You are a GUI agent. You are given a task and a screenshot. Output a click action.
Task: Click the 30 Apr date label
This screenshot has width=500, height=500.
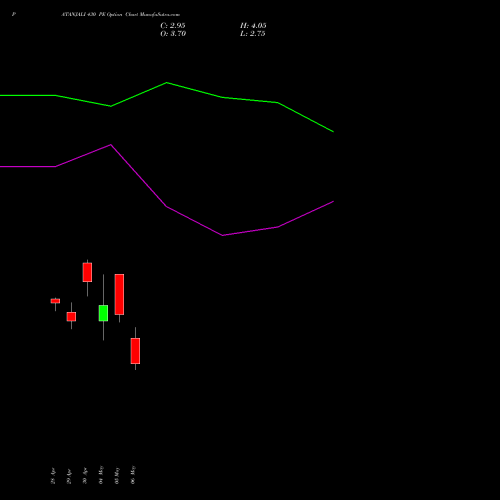coord(85,476)
